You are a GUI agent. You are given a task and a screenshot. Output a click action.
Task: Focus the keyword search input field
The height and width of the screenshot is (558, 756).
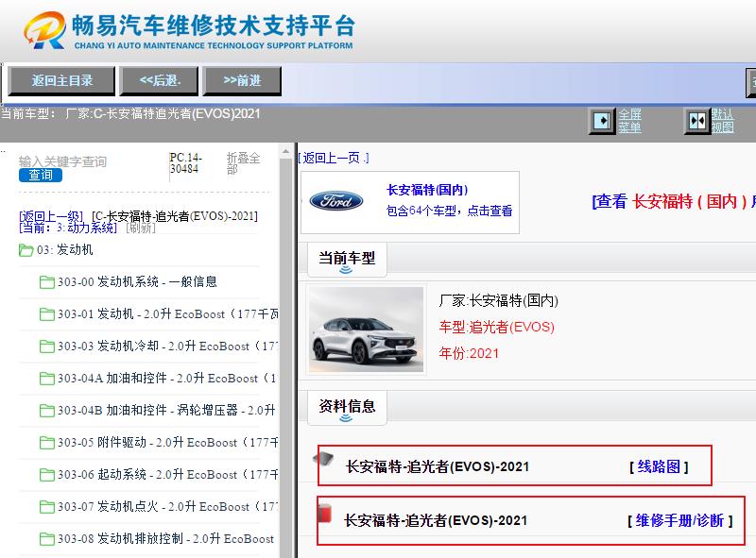pyautogui.click(x=62, y=161)
